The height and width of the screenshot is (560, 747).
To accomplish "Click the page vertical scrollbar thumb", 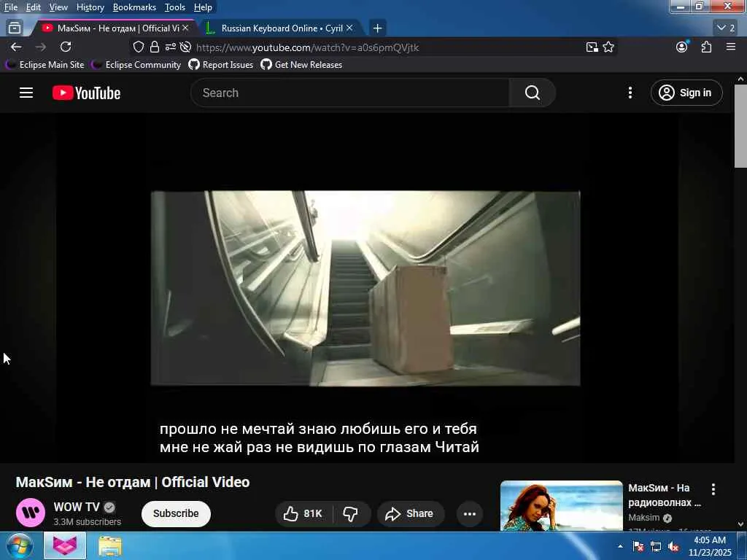I will pos(740,126).
